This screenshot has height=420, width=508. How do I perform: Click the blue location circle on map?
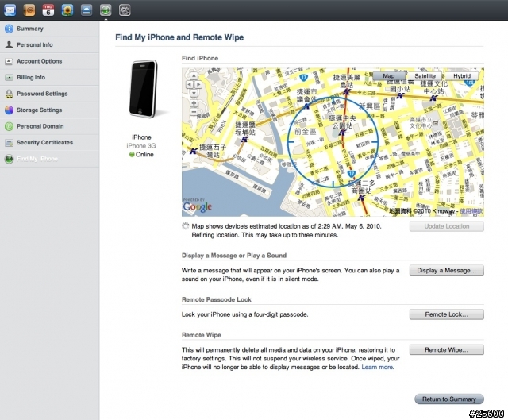pos(333,142)
